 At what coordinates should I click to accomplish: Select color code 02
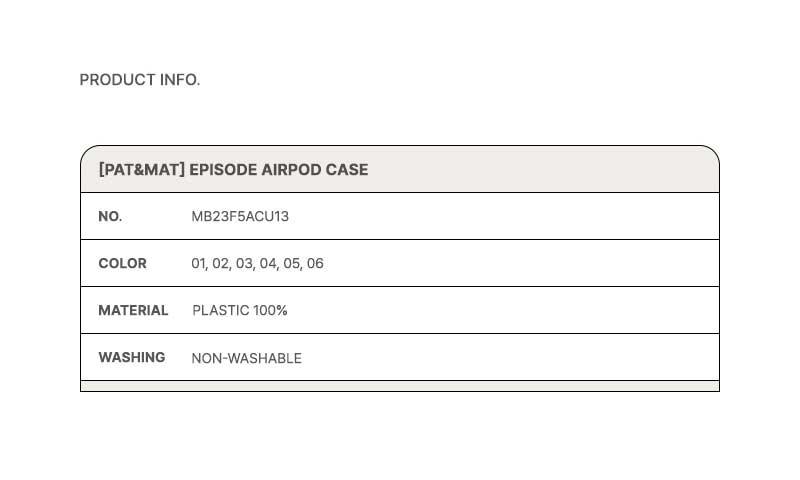point(221,264)
